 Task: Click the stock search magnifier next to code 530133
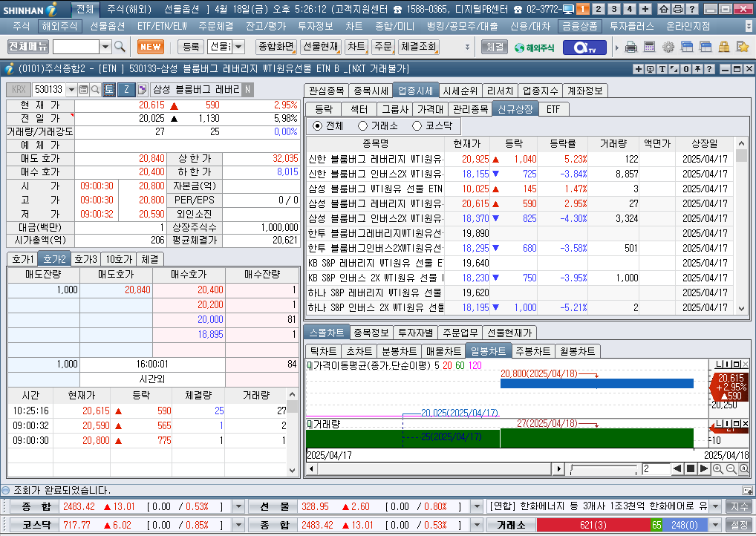[95, 90]
